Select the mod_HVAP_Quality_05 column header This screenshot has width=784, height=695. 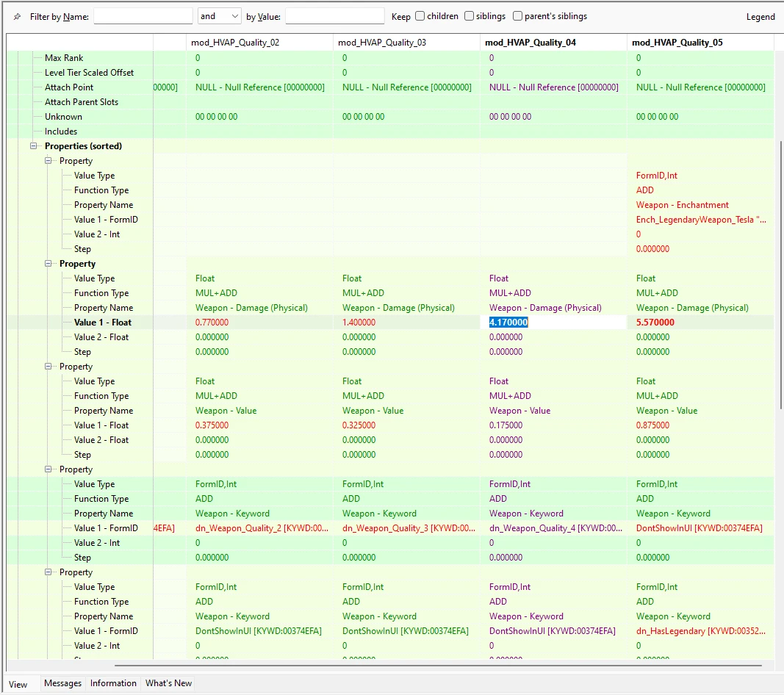pos(700,43)
